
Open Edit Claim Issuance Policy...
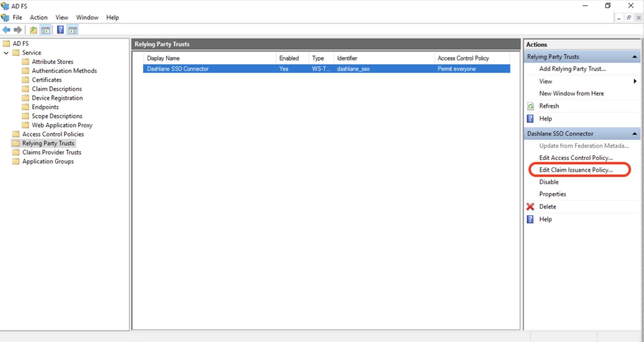(576, 170)
